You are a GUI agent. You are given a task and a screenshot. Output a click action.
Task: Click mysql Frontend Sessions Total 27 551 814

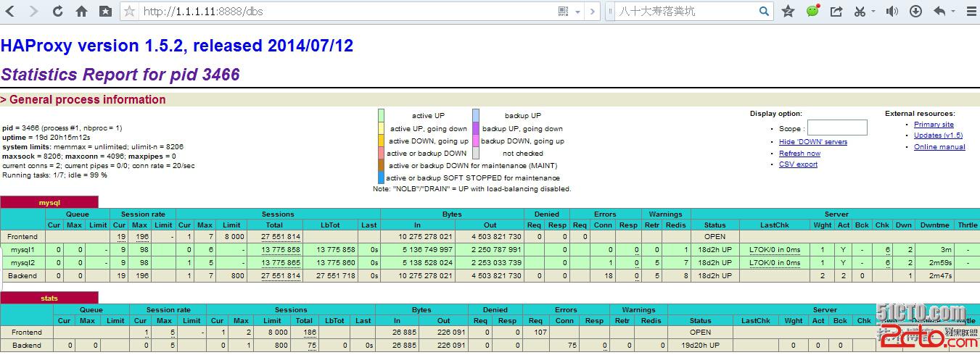281,237
